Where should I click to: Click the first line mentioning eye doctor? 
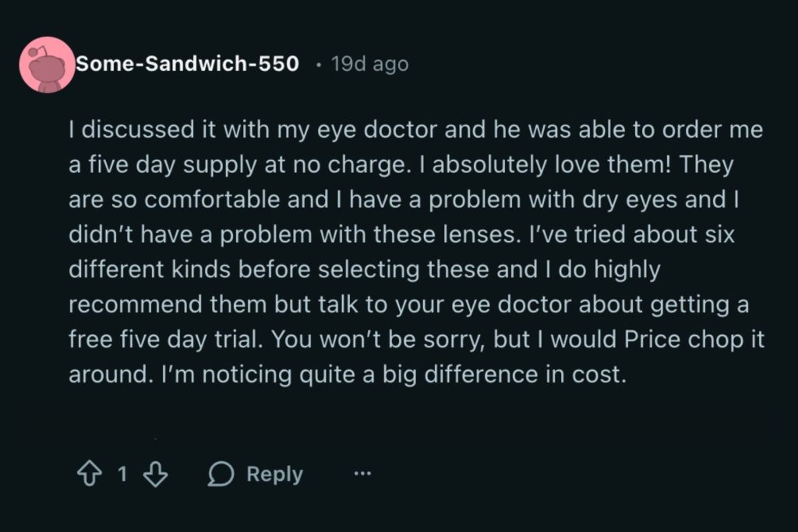tap(415, 129)
